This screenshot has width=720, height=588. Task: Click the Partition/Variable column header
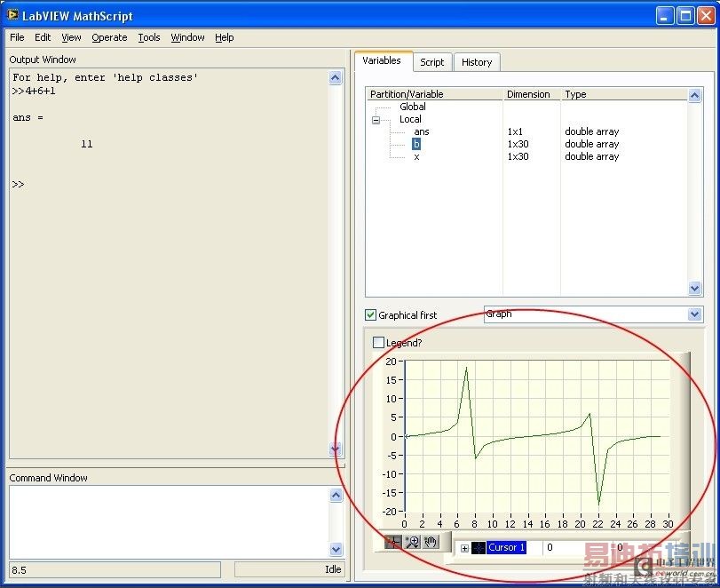[x=434, y=94]
